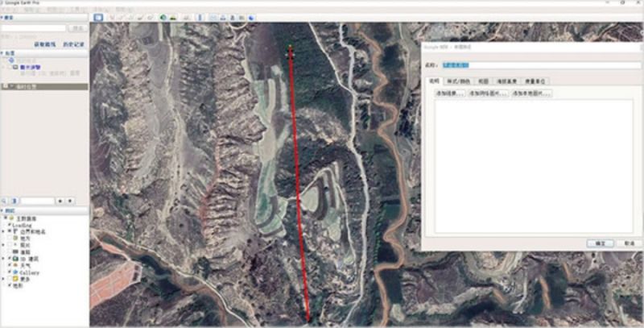
Task: Click the yellow 更多 layer icon
Action: 15,279
